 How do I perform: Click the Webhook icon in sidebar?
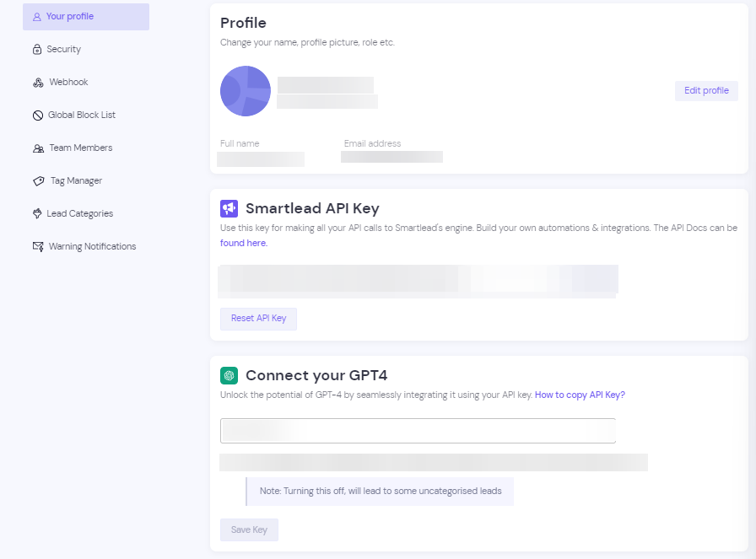point(38,83)
